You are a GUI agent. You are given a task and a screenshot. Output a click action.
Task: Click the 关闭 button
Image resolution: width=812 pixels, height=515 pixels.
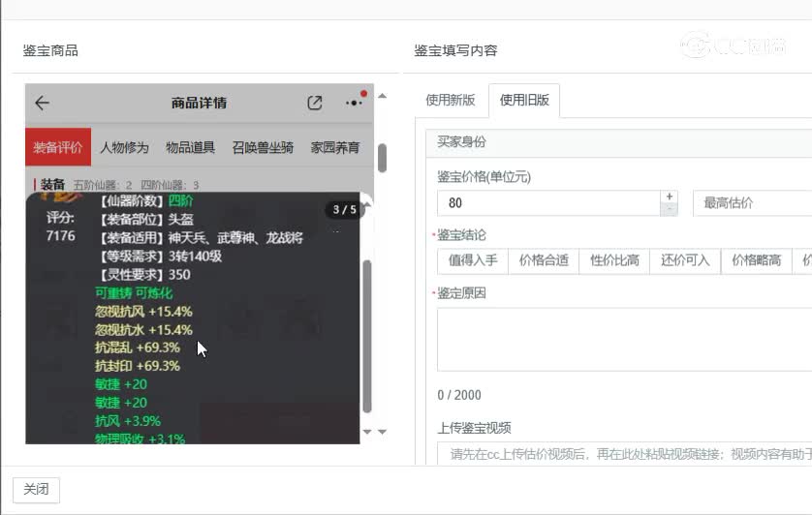point(36,489)
